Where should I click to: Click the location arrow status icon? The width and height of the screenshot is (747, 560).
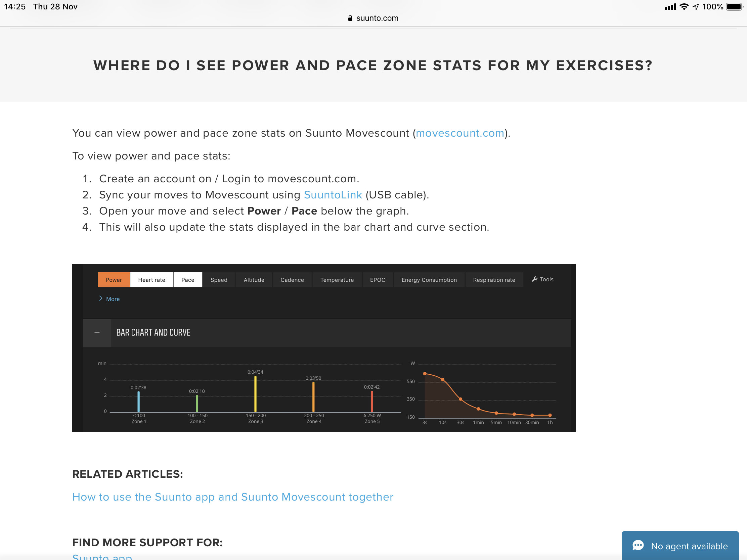pyautogui.click(x=696, y=7)
